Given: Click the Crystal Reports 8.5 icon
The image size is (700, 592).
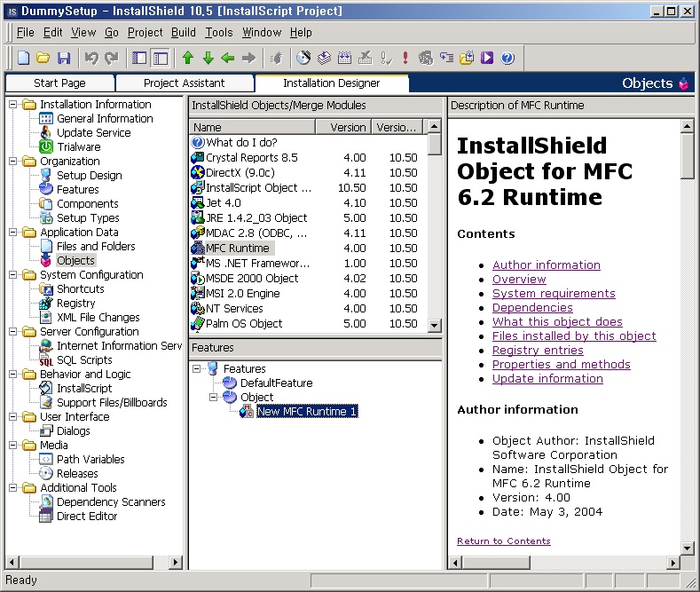Looking at the screenshot, I should pos(197,157).
